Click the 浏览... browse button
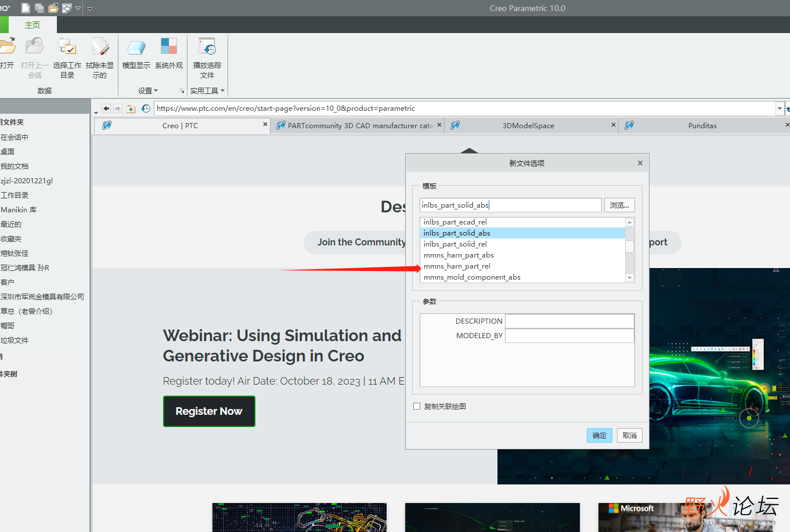This screenshot has width=790, height=532. [x=619, y=205]
